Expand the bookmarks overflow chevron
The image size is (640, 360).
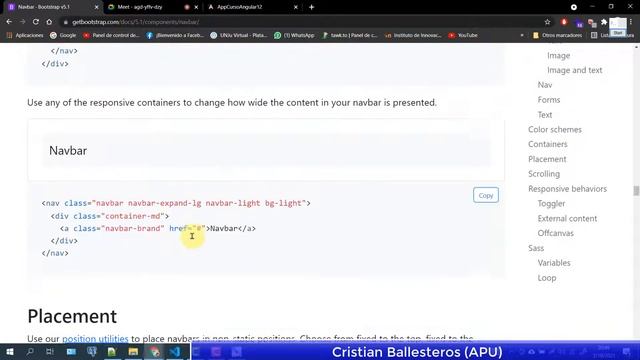[522, 36]
